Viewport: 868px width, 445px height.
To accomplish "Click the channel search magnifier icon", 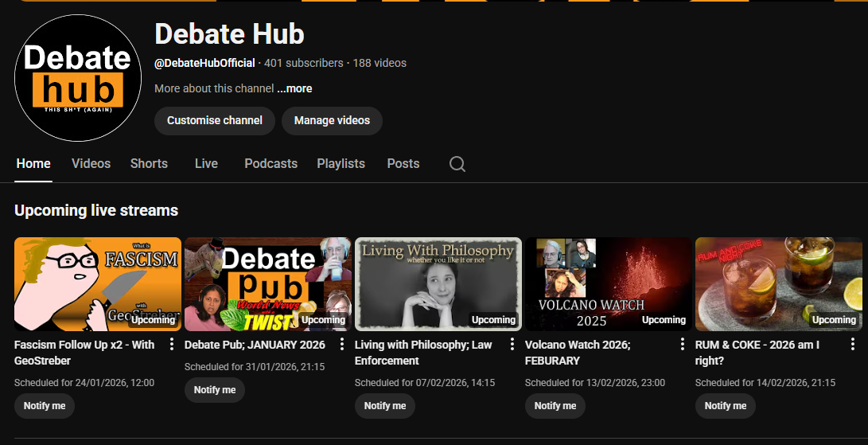I will point(457,164).
